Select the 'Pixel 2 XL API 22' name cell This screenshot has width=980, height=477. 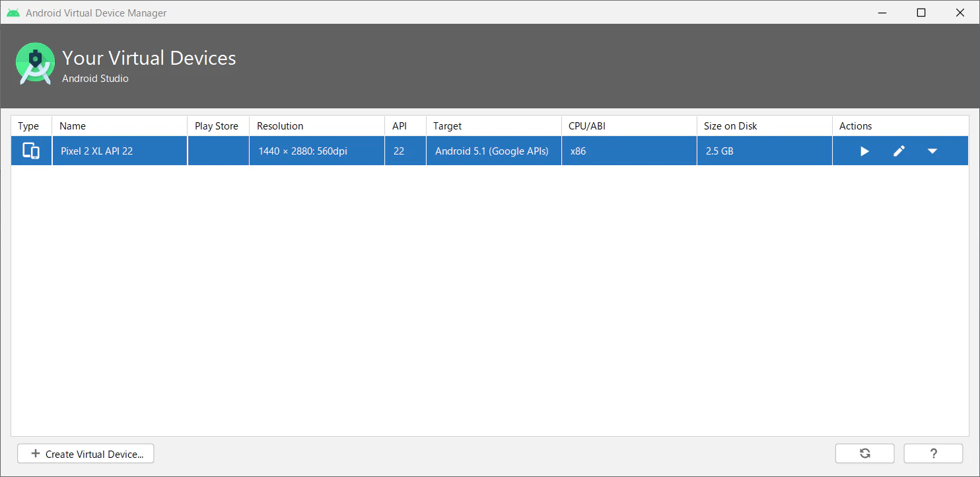[x=120, y=151]
